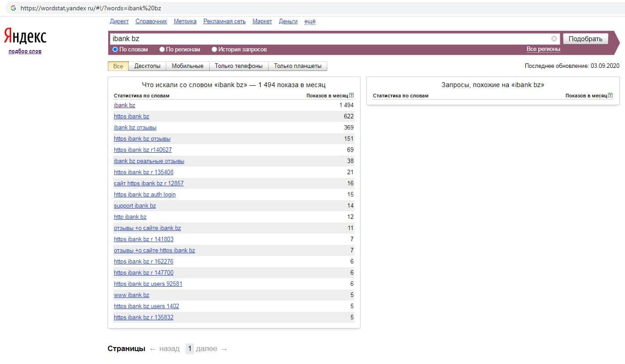Click the help icon in the similar queries header
This screenshot has height=364, width=625.
(x=610, y=96)
